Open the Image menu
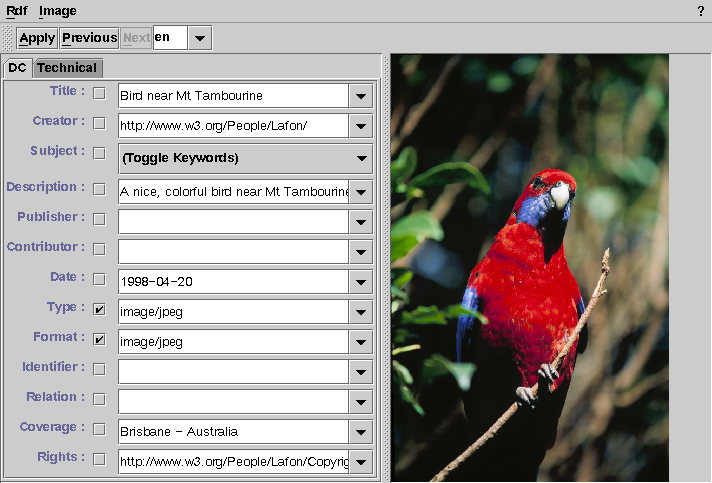The height and width of the screenshot is (483, 712). tap(57, 11)
